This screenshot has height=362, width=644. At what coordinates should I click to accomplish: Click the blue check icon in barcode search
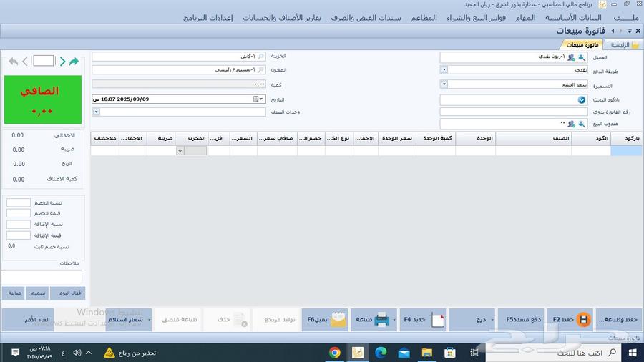point(582,99)
